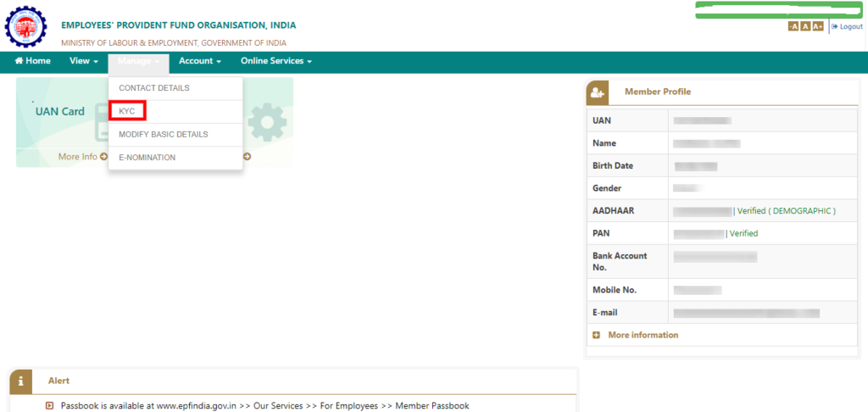Click the EPFO logo emblem
Viewport: 868px width, 412px height.
(26, 26)
